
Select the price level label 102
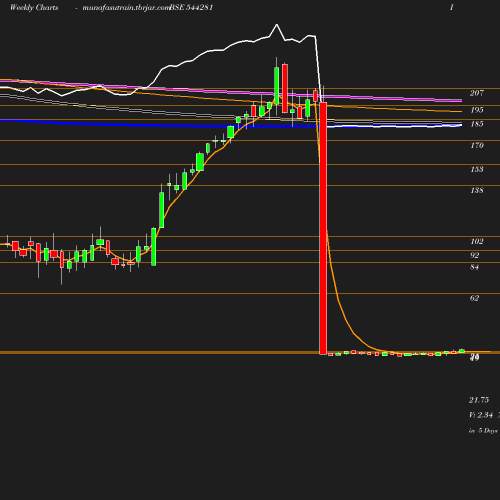477,241
